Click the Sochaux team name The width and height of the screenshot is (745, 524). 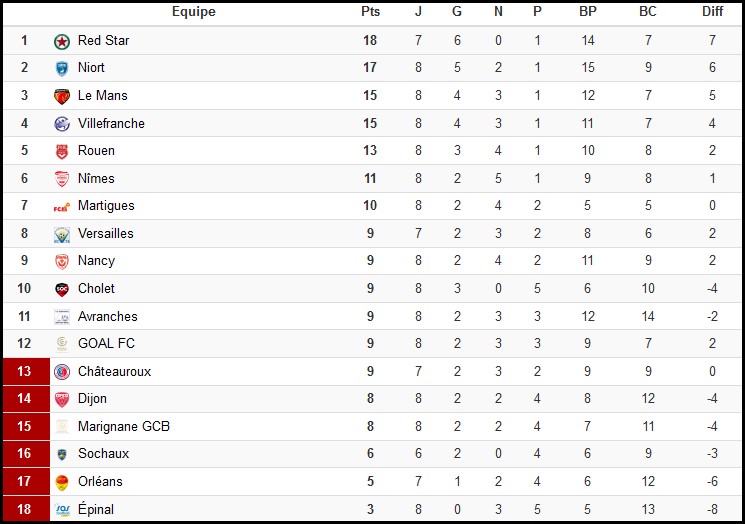pos(103,454)
